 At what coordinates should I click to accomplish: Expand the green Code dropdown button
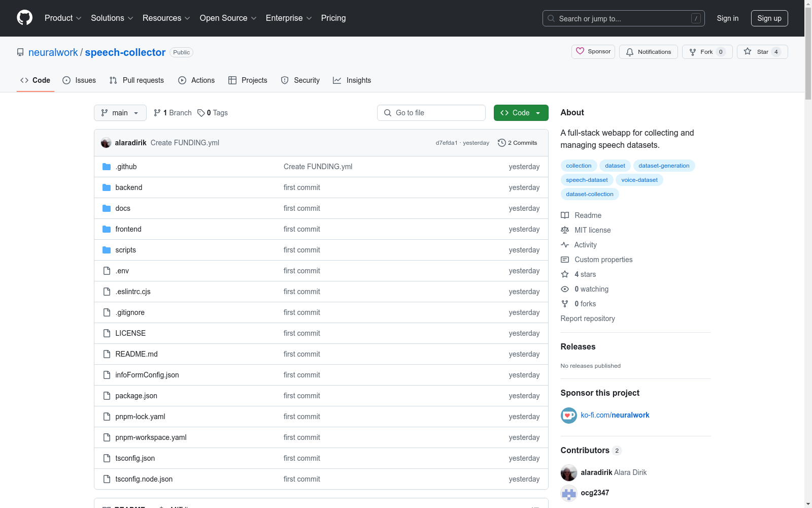tap(521, 113)
